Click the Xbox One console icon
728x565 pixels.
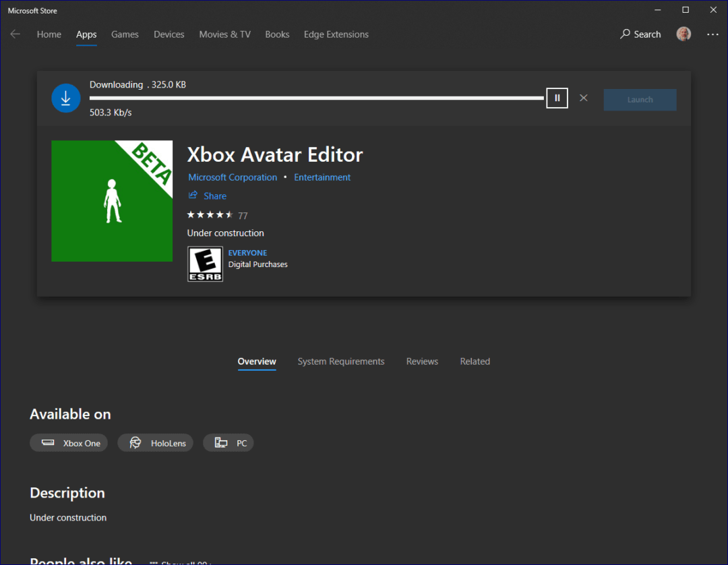click(x=48, y=442)
